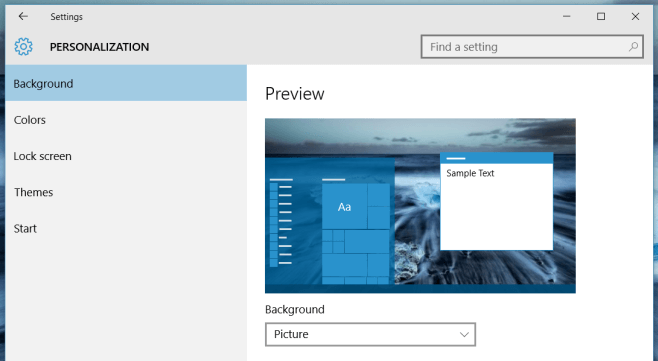This screenshot has height=361, width=658.
Task: Click the Aa tile in preview
Action: click(345, 207)
